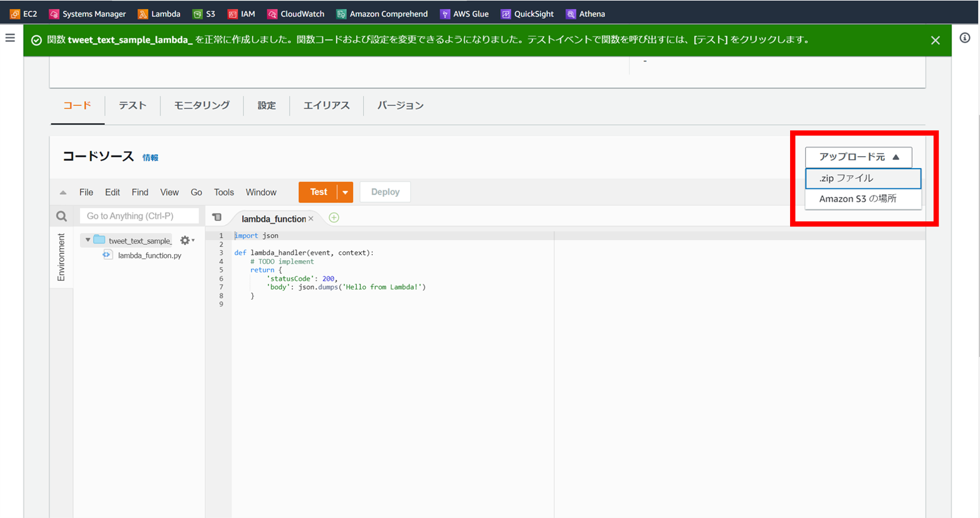Click line number 9 in gutter
The image size is (980, 518).
tap(221, 304)
